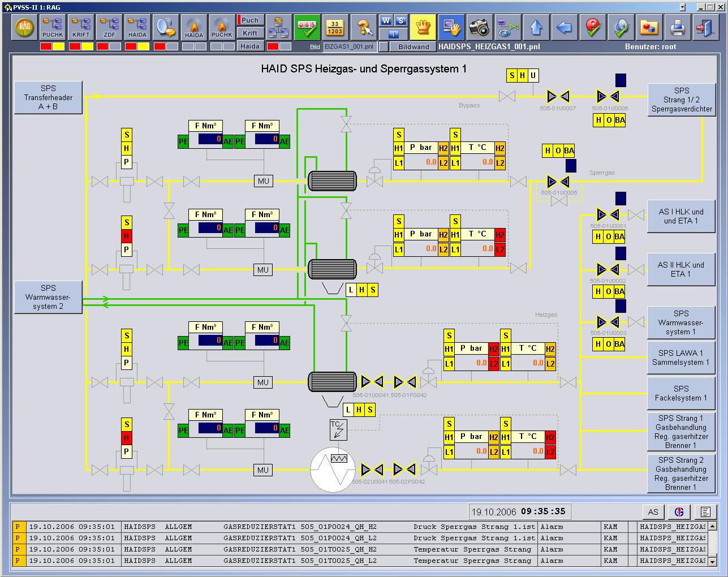Click the printer icon in toolbar
Viewport: 728px width, 577px height.
pyautogui.click(x=677, y=27)
